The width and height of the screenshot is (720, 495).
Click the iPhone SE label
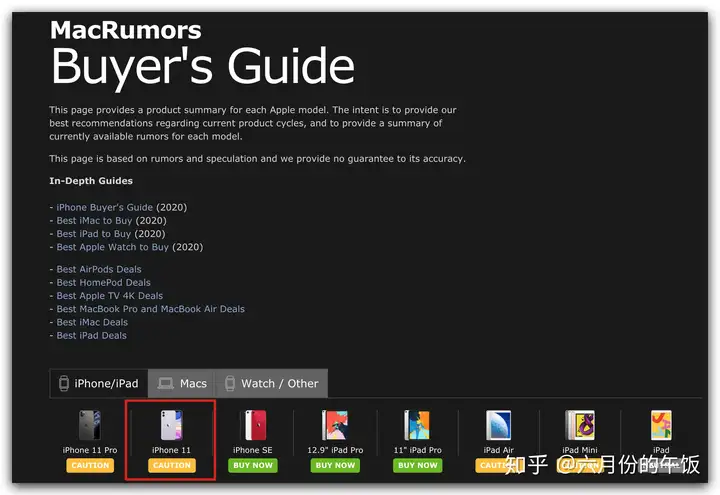[x=253, y=450]
